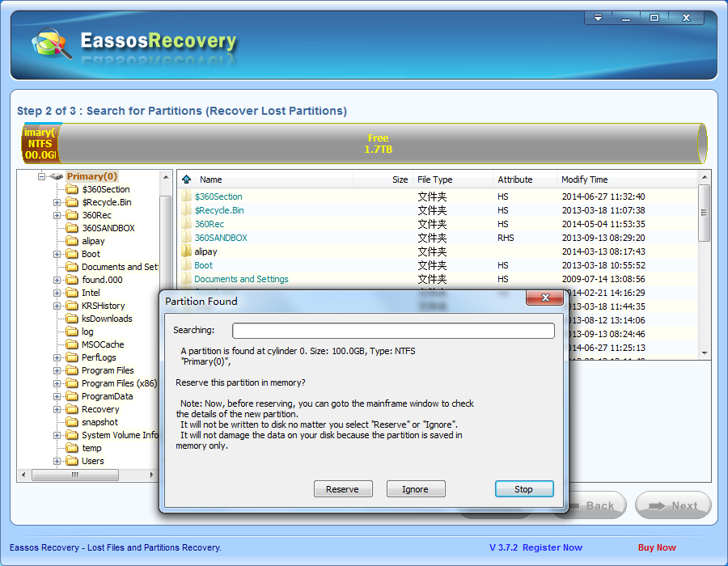Viewport: 728px width, 566px height.
Task: Select $Recycle.Bin row in file list
Action: (x=437, y=210)
